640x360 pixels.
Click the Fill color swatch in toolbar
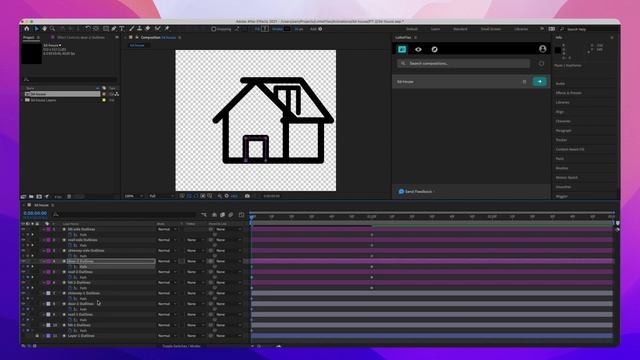(265, 29)
